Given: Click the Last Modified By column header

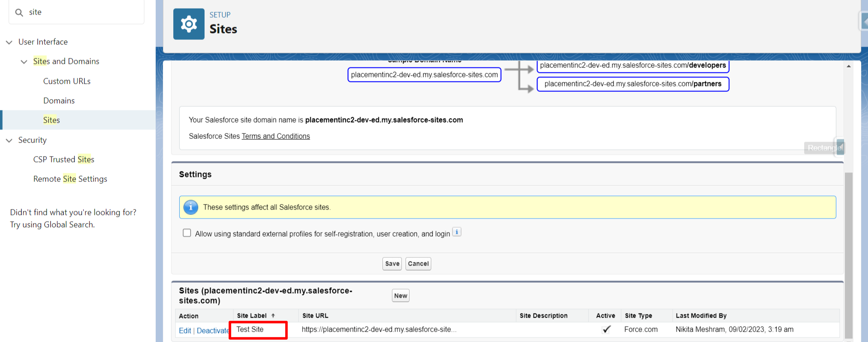Looking at the screenshot, I should [701, 316].
